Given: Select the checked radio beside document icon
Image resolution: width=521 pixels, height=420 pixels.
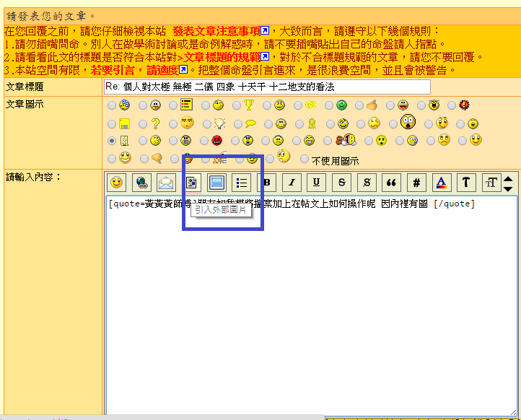Looking at the screenshot, I should [x=112, y=141].
